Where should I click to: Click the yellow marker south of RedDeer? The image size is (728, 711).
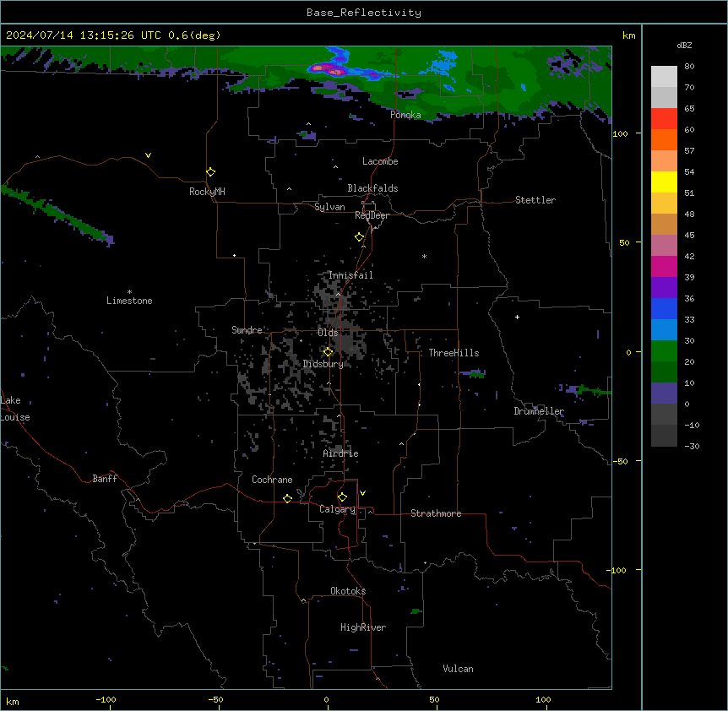pos(360,237)
